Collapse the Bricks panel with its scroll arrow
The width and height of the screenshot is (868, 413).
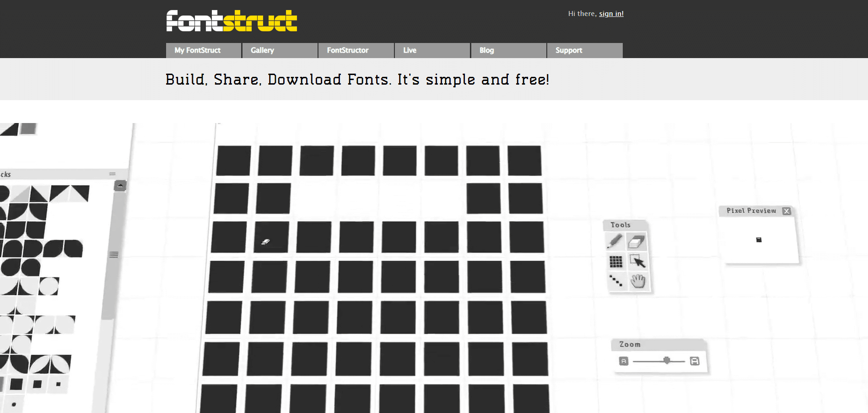(120, 185)
